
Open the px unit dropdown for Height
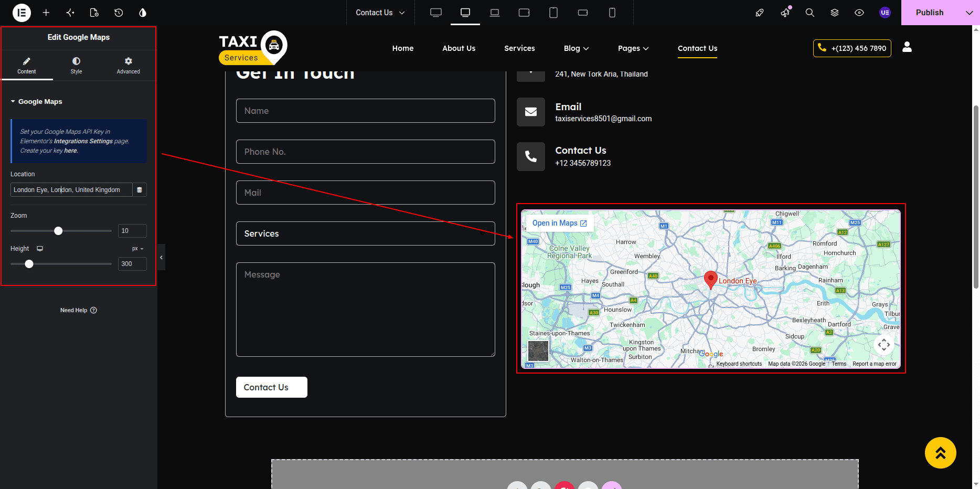(138, 249)
